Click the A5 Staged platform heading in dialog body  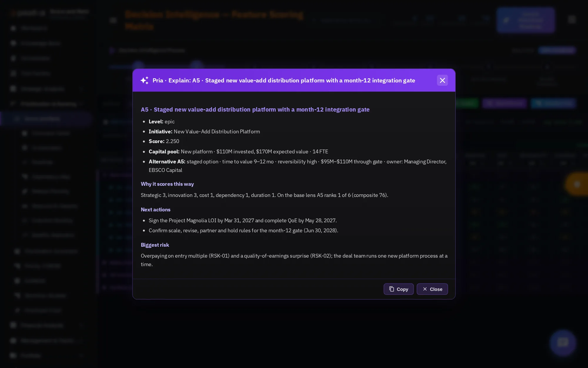tap(255, 110)
